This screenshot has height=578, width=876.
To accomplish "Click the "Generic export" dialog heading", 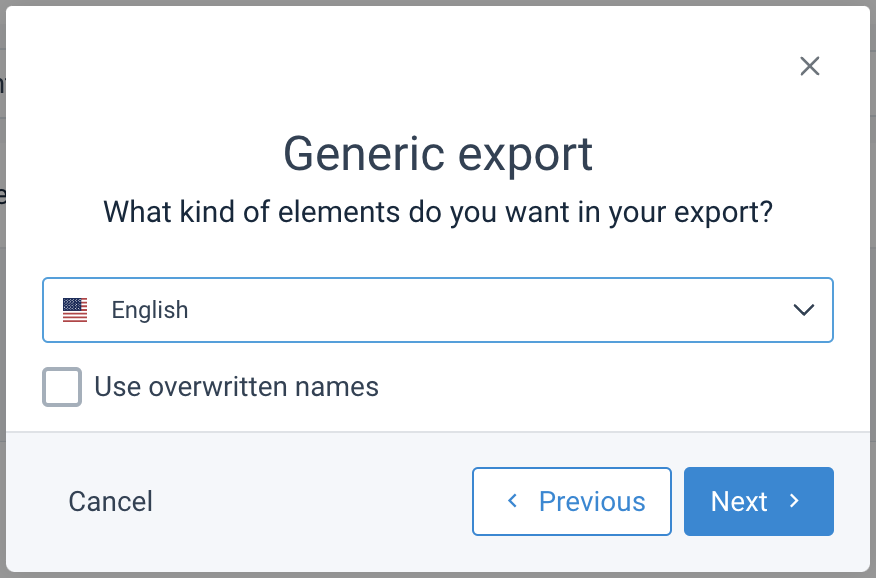I will pyautogui.click(x=438, y=154).
